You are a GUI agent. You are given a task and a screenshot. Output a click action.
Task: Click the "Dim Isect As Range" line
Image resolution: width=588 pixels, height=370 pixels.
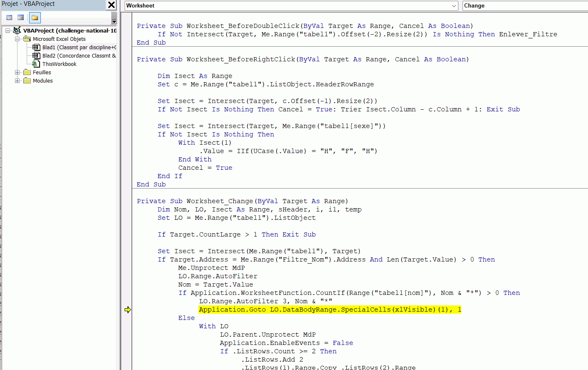(195, 76)
